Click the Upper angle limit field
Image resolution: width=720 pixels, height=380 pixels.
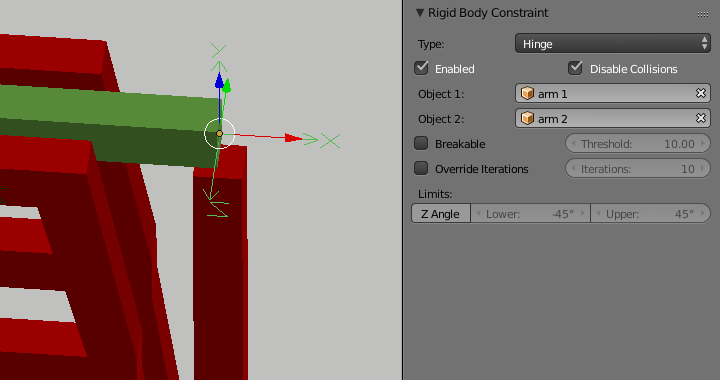[650, 213]
